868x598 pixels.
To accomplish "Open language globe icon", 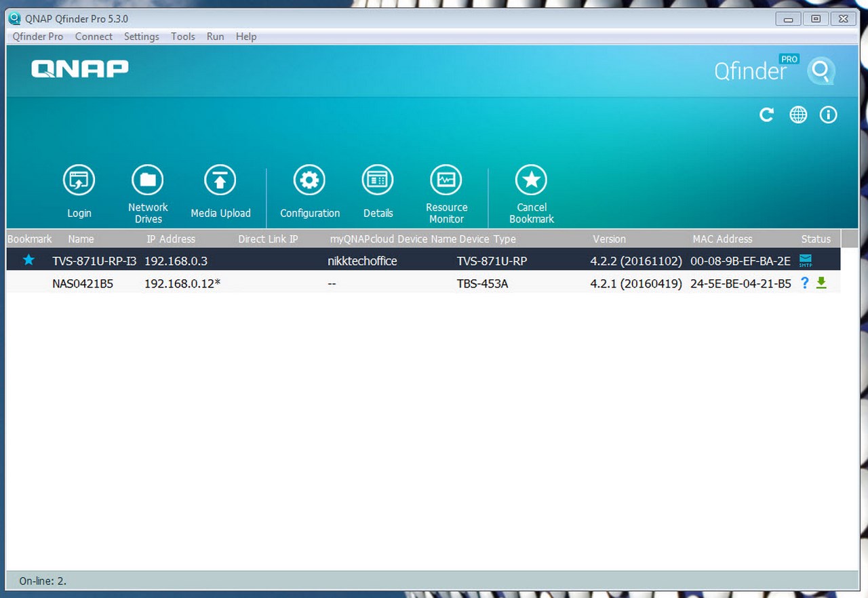I will tap(798, 115).
